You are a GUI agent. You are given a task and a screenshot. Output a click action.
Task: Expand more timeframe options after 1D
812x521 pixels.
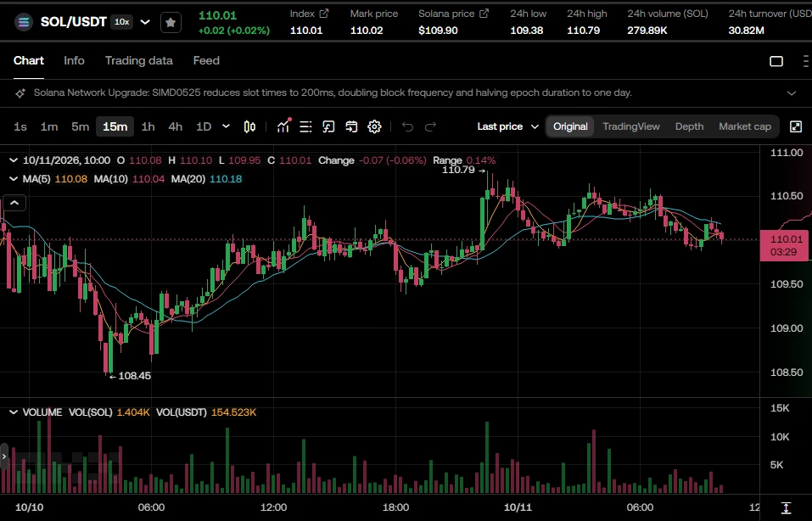click(x=226, y=126)
